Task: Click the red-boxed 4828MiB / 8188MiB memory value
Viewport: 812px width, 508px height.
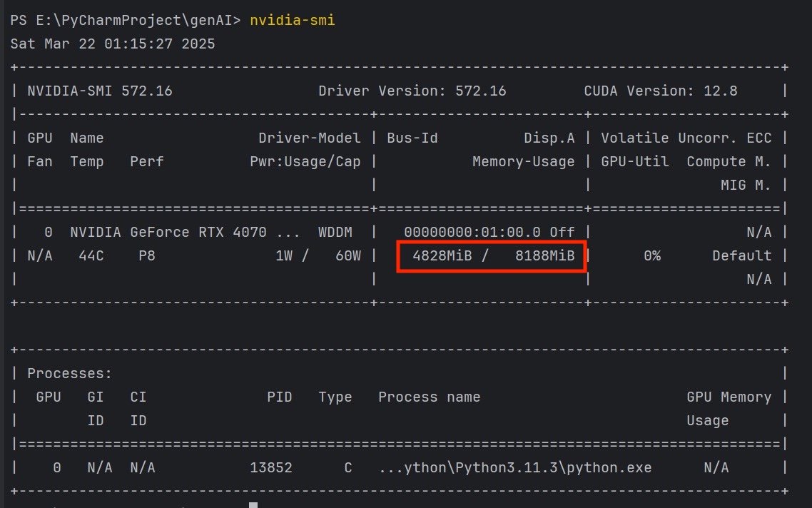Action: (x=492, y=255)
